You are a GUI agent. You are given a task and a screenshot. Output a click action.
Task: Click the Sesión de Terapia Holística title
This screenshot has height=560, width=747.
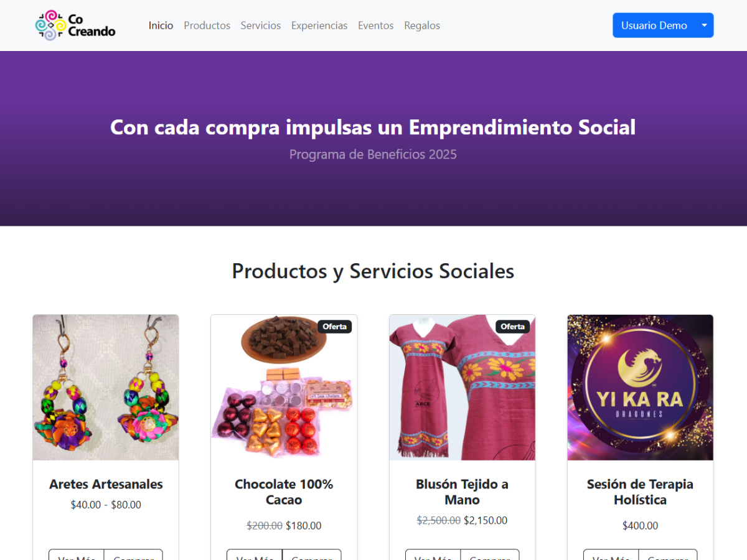[x=641, y=492]
